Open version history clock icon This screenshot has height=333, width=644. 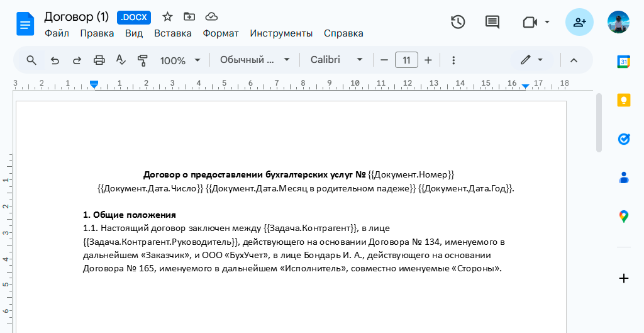click(458, 22)
